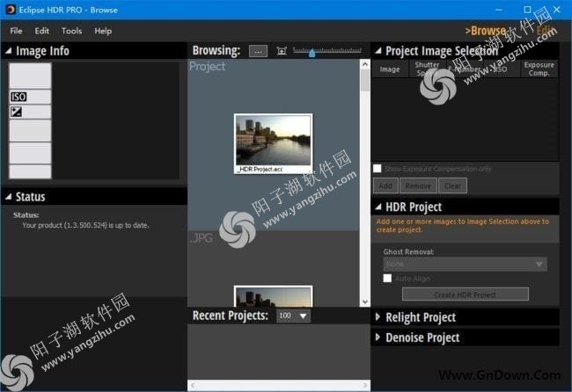Expand the Relight Project panel
Viewport: 572px width, 392px height.
(x=378, y=317)
